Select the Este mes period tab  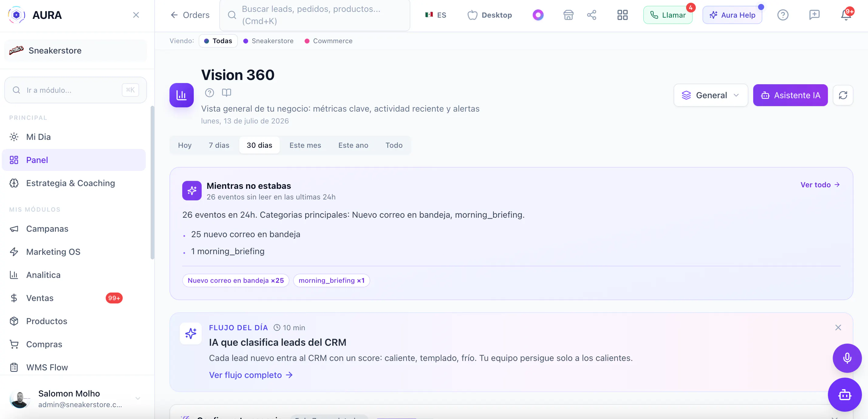[x=305, y=145]
